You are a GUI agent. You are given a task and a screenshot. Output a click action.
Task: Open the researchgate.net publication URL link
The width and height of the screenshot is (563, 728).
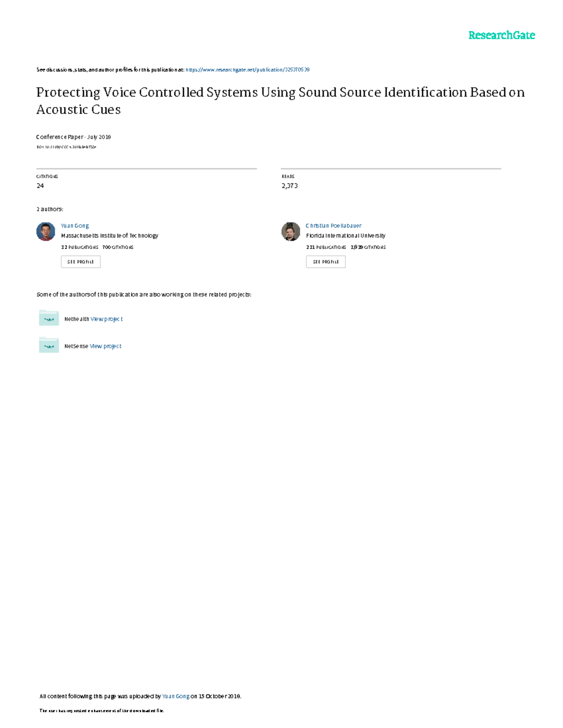pyautogui.click(x=247, y=70)
